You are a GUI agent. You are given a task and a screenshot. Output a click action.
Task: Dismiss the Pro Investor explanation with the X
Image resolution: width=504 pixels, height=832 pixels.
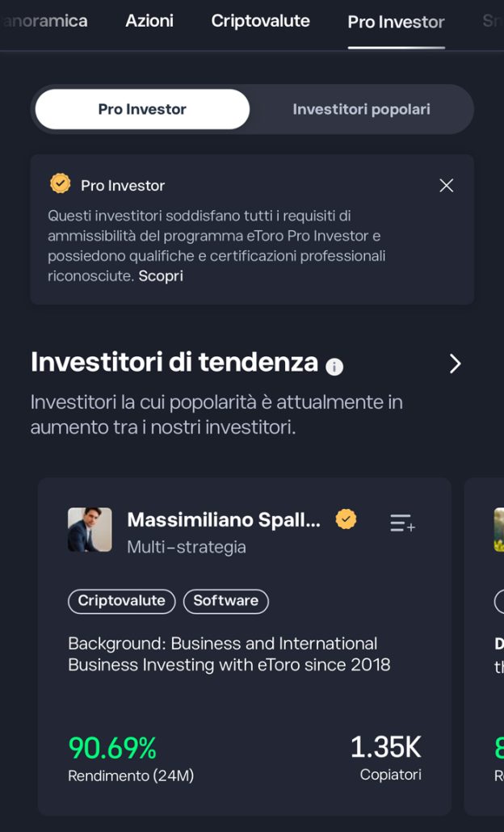pos(447,185)
